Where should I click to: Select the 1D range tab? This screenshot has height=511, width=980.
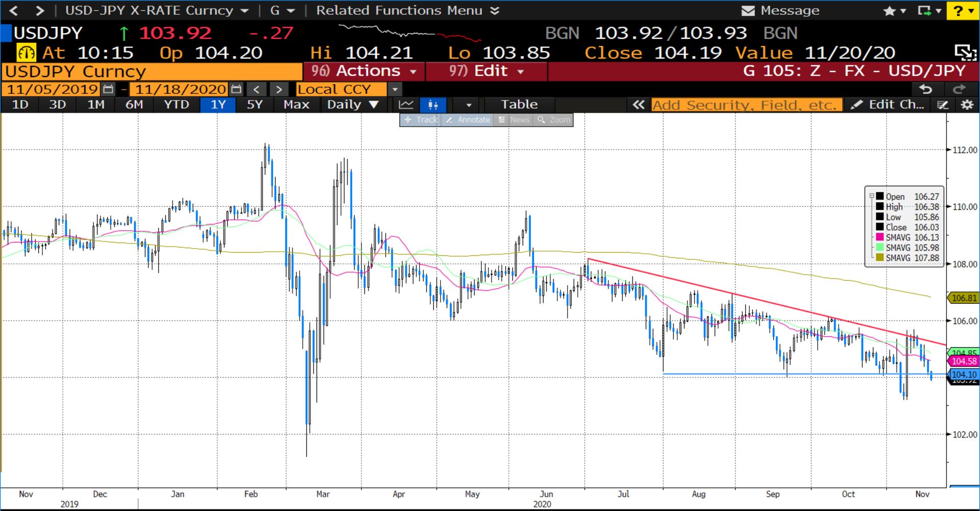click(x=20, y=105)
